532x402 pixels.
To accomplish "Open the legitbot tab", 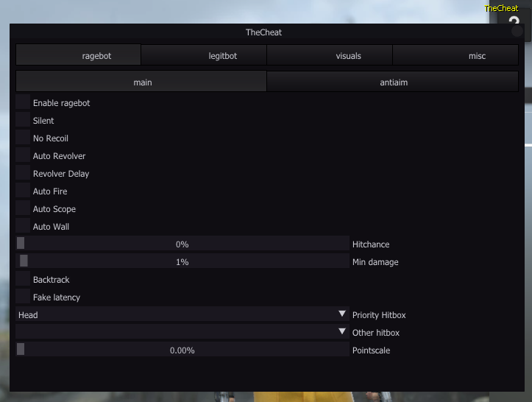I will pyautogui.click(x=204, y=55).
